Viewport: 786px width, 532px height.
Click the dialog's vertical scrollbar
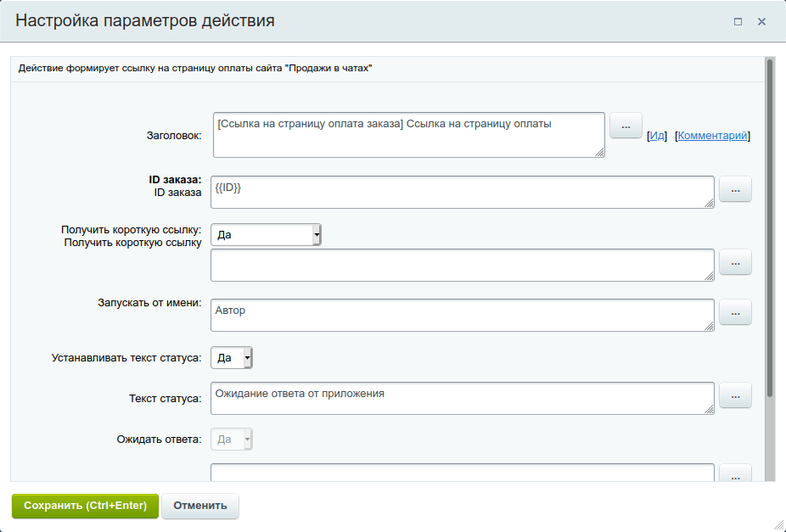[x=770, y=229]
